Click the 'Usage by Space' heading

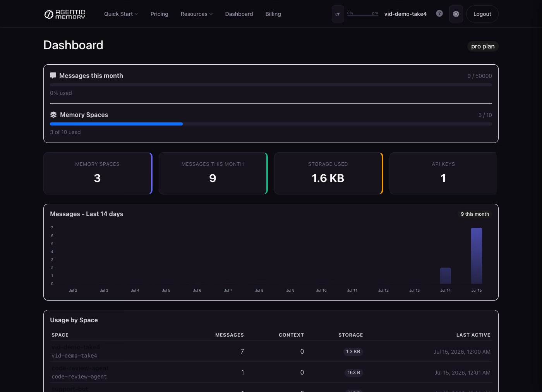74,320
